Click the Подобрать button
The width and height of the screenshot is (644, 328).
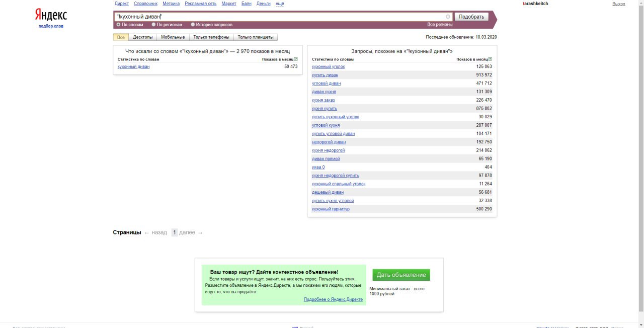tap(471, 17)
